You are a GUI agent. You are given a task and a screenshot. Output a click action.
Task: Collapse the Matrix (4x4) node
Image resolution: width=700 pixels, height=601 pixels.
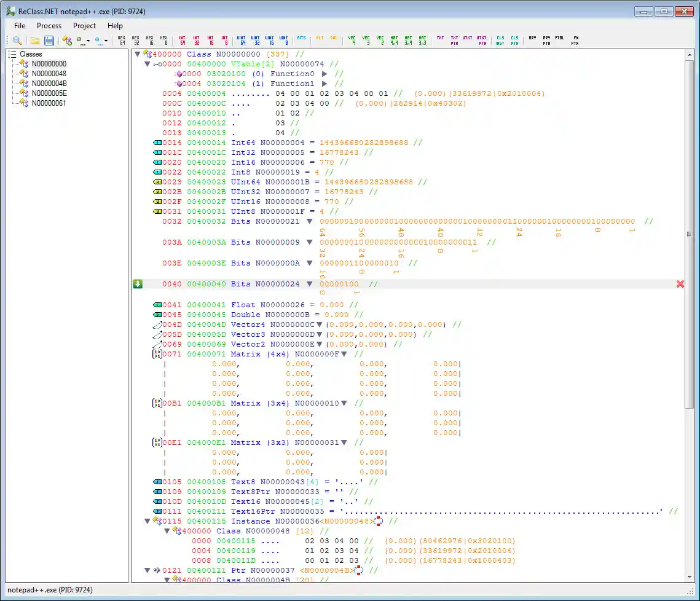pyautogui.click(x=344, y=354)
